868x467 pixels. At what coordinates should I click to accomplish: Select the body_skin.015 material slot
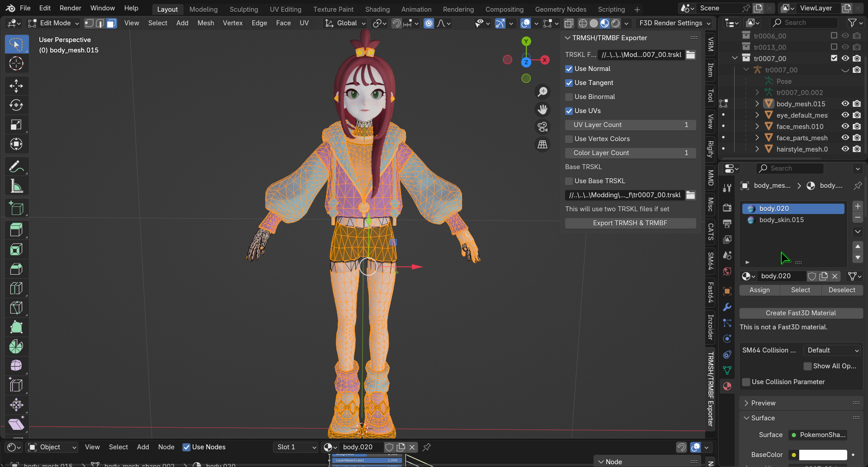(x=793, y=220)
